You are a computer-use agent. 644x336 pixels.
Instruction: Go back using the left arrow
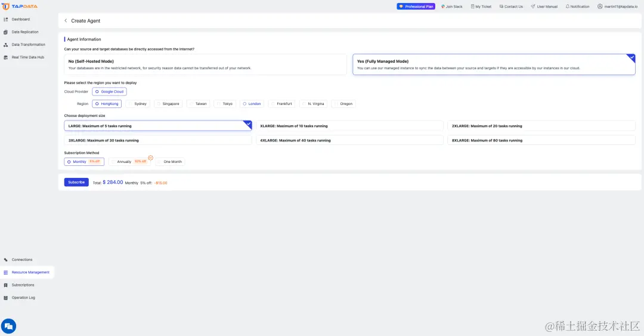point(66,21)
